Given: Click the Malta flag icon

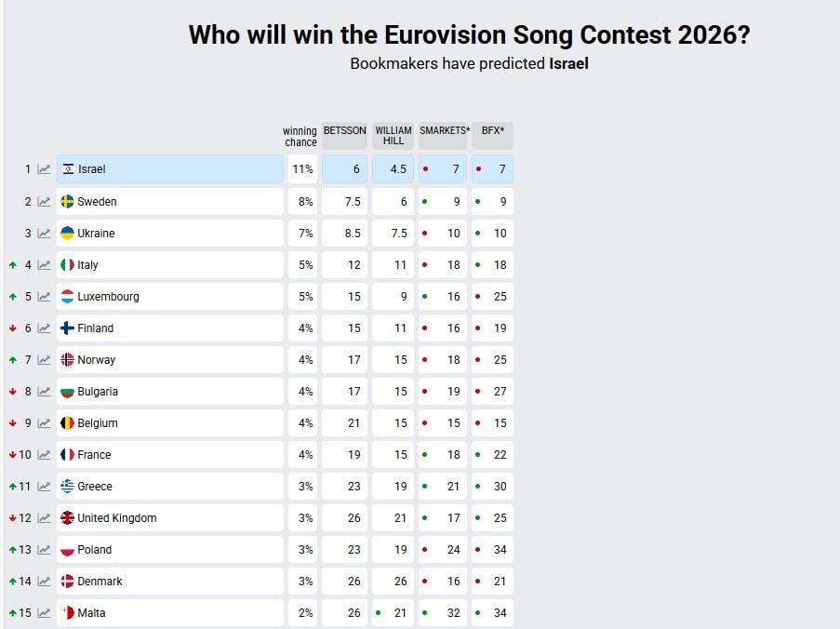Looking at the screenshot, I should click(67, 613).
